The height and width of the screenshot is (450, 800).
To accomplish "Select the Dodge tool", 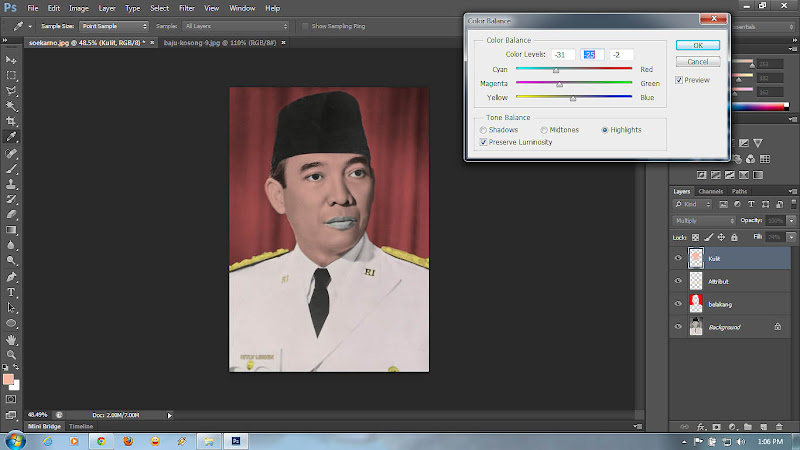I will pyautogui.click(x=11, y=260).
